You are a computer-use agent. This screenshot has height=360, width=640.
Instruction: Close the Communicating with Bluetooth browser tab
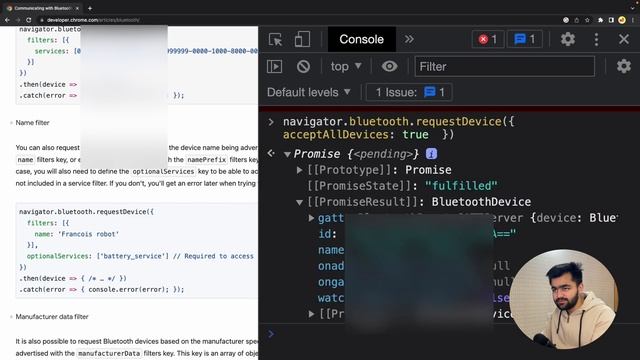coord(77,8)
